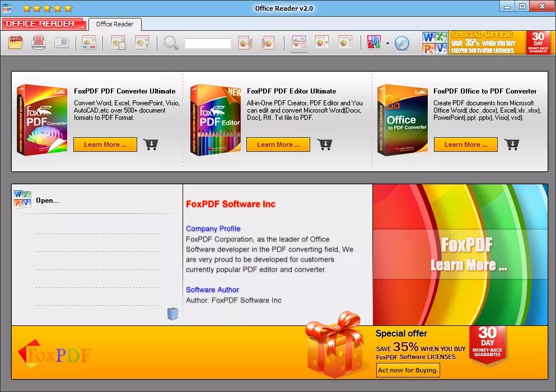Click the FoxPDF logo in bottom banner

(x=54, y=354)
